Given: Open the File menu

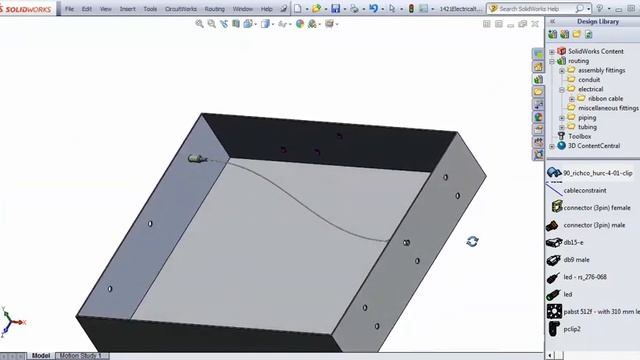Looking at the screenshot, I should (x=69, y=9).
